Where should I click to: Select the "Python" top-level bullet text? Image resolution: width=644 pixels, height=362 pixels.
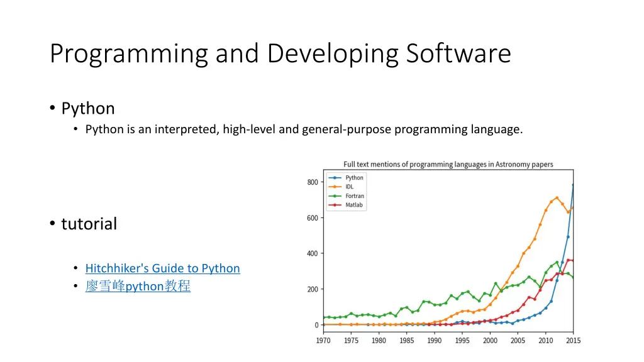click(88, 109)
